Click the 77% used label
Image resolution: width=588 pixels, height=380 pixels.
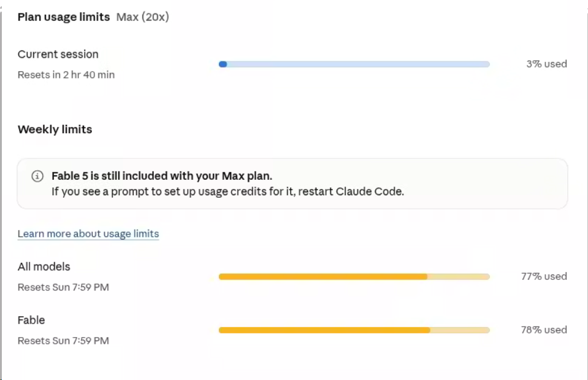click(x=544, y=276)
